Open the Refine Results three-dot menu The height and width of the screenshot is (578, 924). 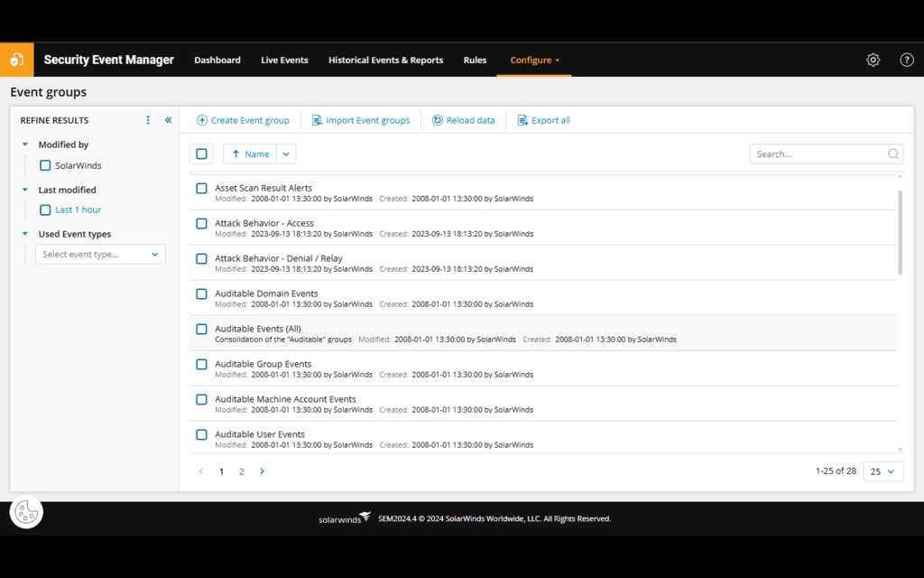148,119
